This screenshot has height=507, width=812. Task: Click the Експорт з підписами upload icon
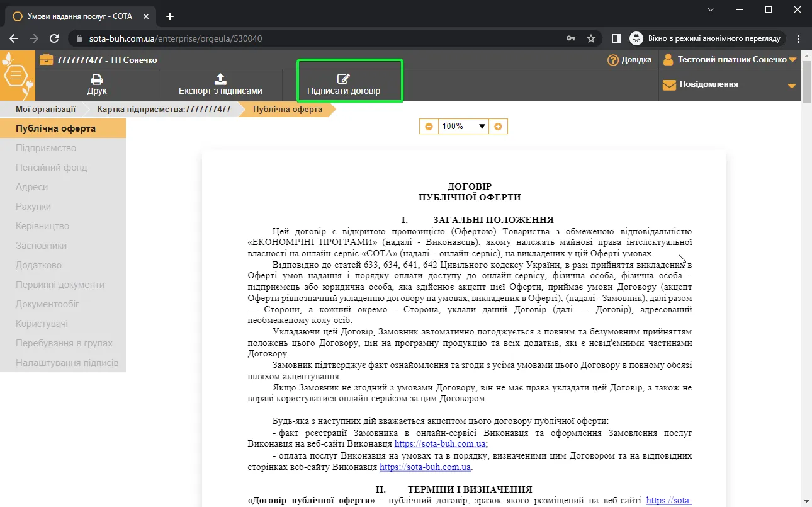click(220, 79)
